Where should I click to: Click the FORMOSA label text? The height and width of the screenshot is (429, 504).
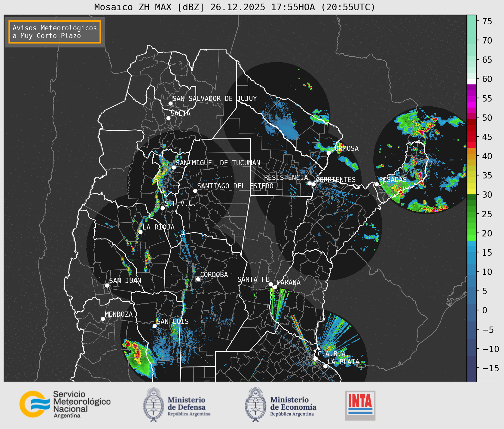click(345, 148)
